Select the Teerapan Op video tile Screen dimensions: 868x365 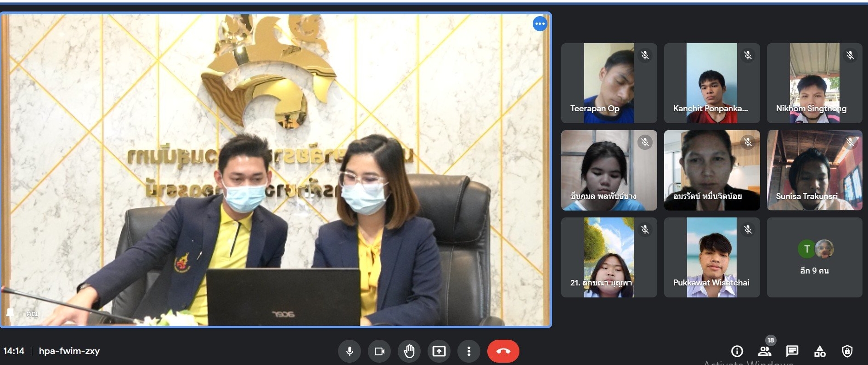click(x=609, y=83)
